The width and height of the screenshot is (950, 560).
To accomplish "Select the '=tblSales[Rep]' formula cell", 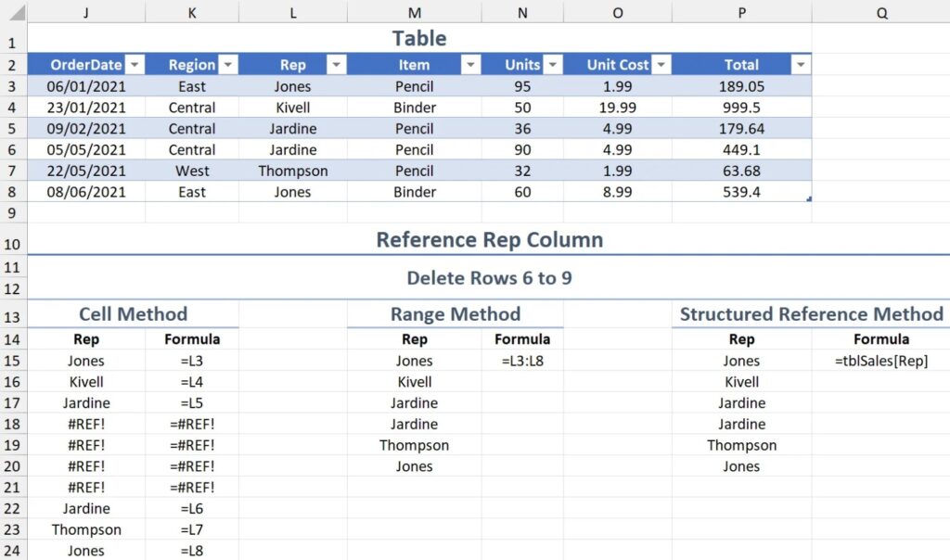I will pos(881,361).
